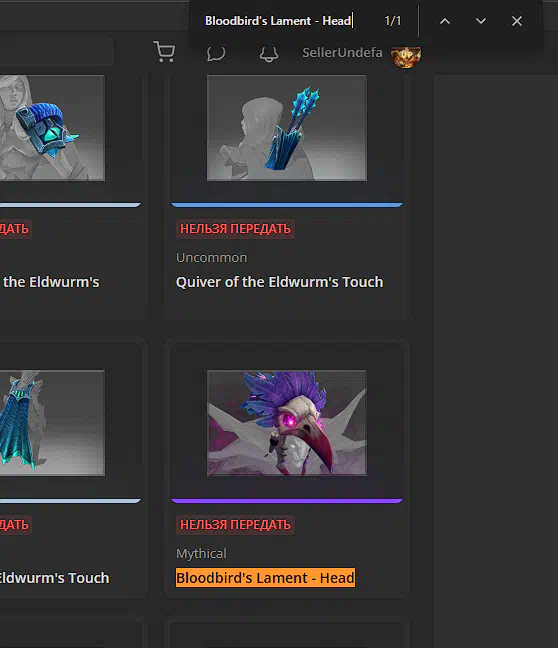
Task: Select the Bloodbird's Lament head thumbnail
Action: tap(287, 423)
